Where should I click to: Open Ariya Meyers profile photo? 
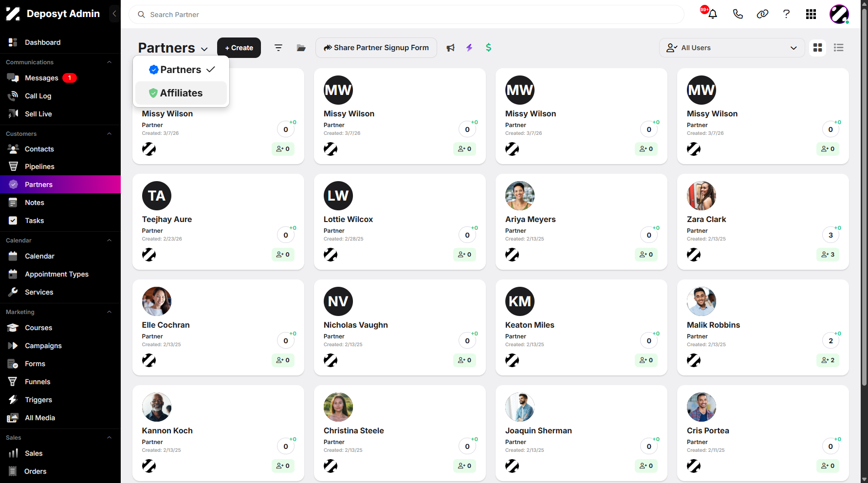click(x=520, y=196)
